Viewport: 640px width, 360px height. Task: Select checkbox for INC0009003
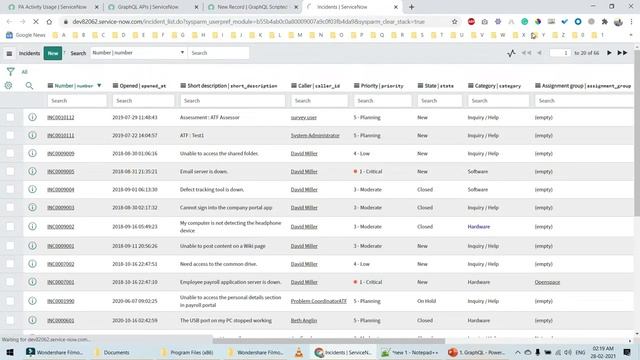pos(10,207)
